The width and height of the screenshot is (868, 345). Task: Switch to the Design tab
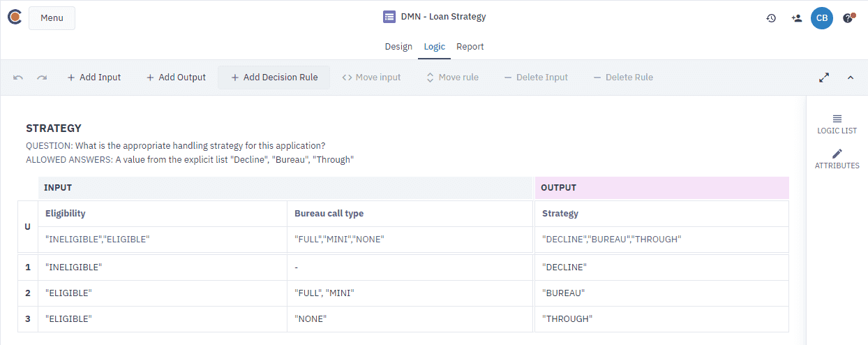(x=398, y=47)
